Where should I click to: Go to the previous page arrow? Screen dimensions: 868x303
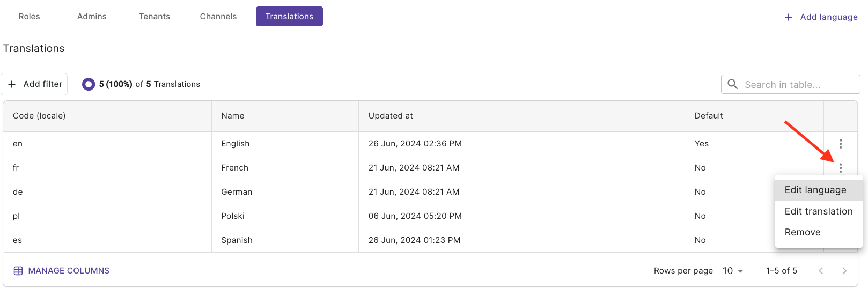pyautogui.click(x=821, y=271)
